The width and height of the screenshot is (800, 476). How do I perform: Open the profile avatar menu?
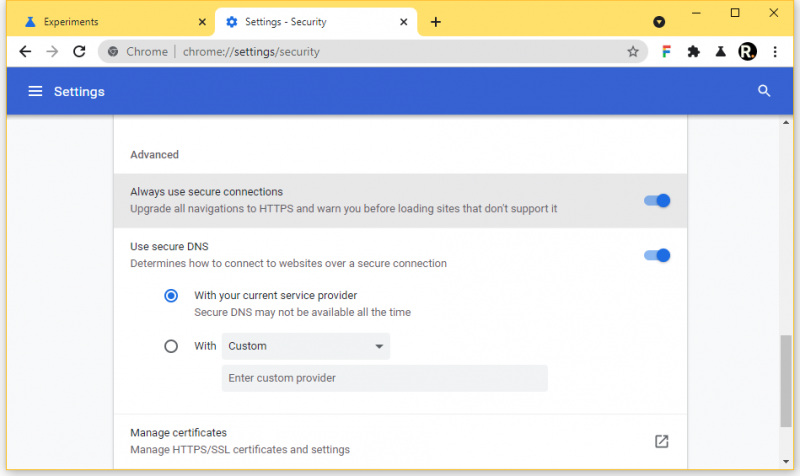point(747,52)
